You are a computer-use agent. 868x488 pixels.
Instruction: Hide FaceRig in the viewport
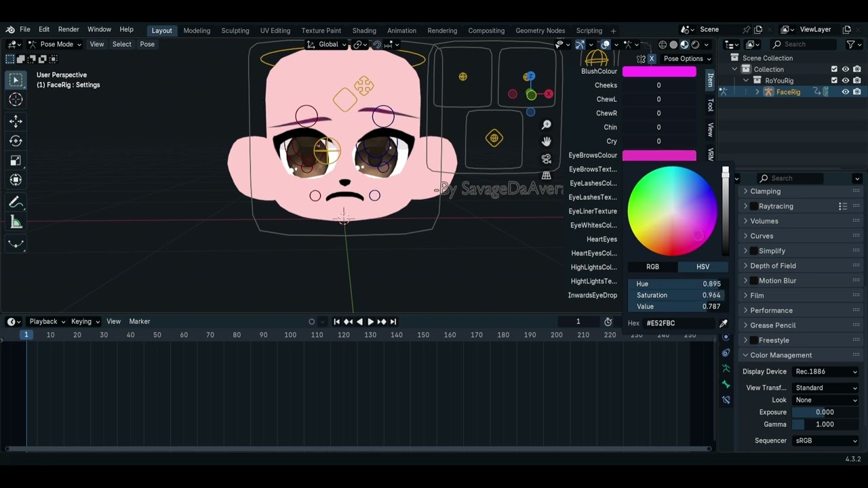845,91
